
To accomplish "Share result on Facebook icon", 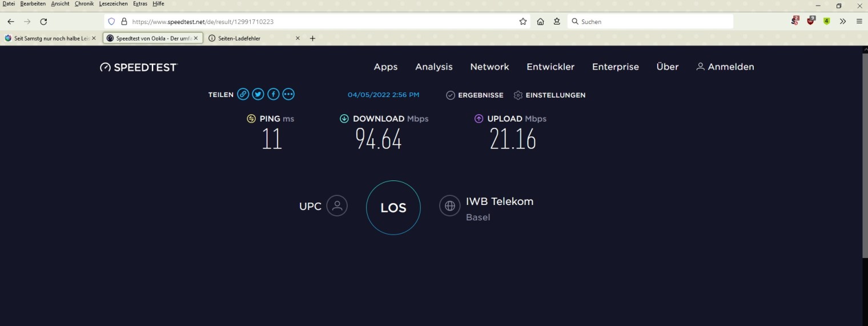I will (274, 95).
